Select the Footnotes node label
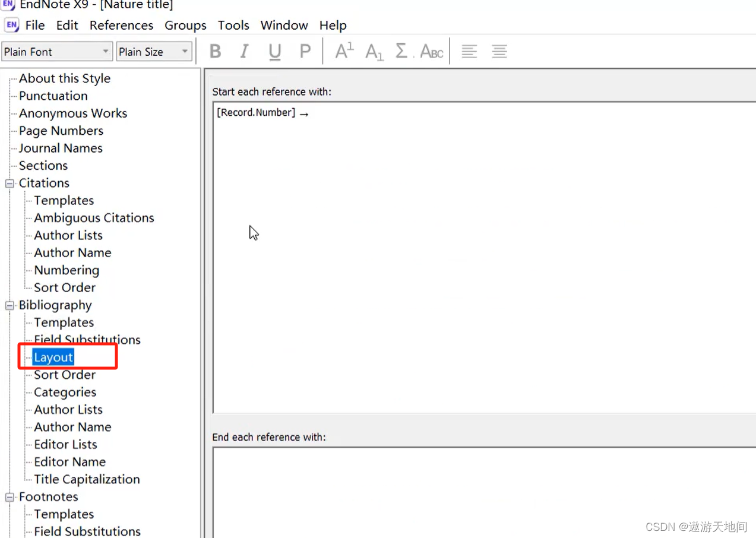Screen dimensions: 756x538 (49, 497)
